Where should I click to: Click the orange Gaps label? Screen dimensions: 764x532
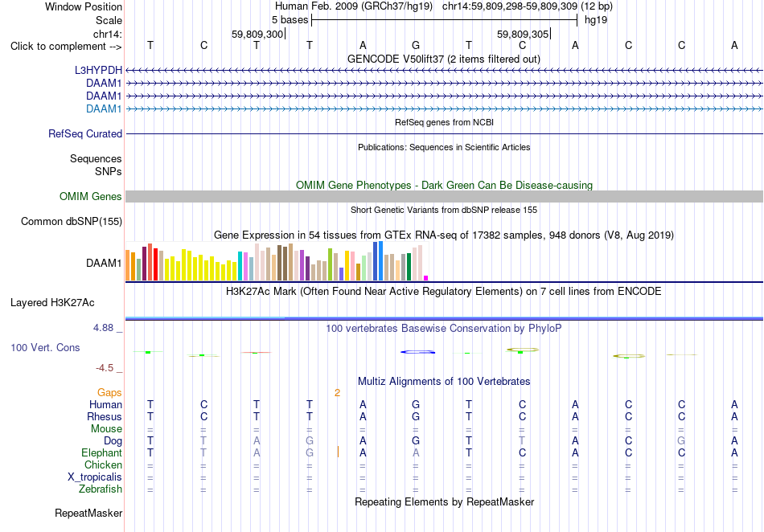[109, 392]
